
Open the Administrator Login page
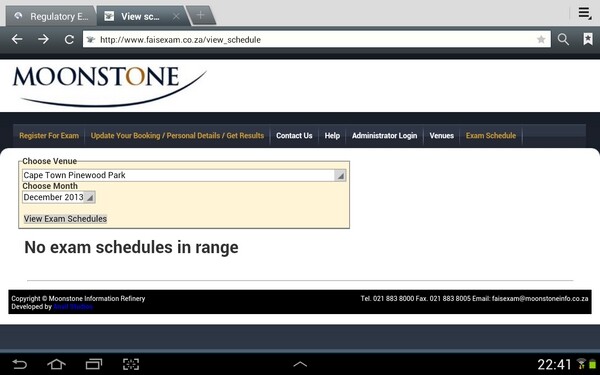[384, 135]
